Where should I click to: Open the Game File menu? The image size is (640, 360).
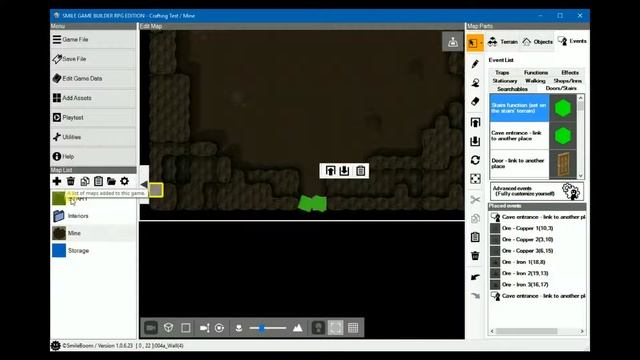[x=93, y=40]
